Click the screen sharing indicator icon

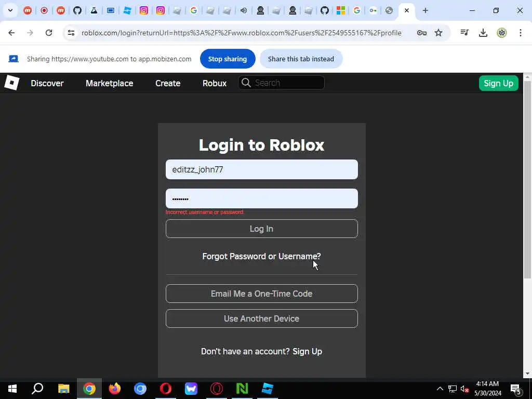tap(13, 59)
